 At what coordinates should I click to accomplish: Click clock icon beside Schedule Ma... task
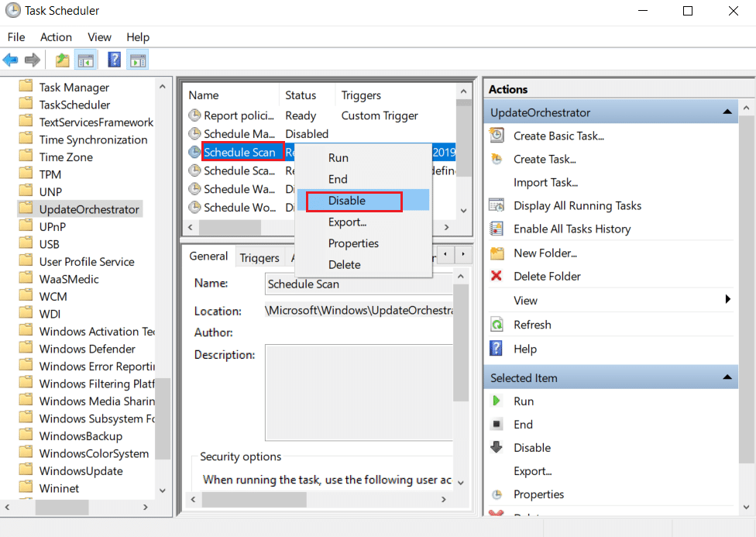pyautogui.click(x=194, y=133)
